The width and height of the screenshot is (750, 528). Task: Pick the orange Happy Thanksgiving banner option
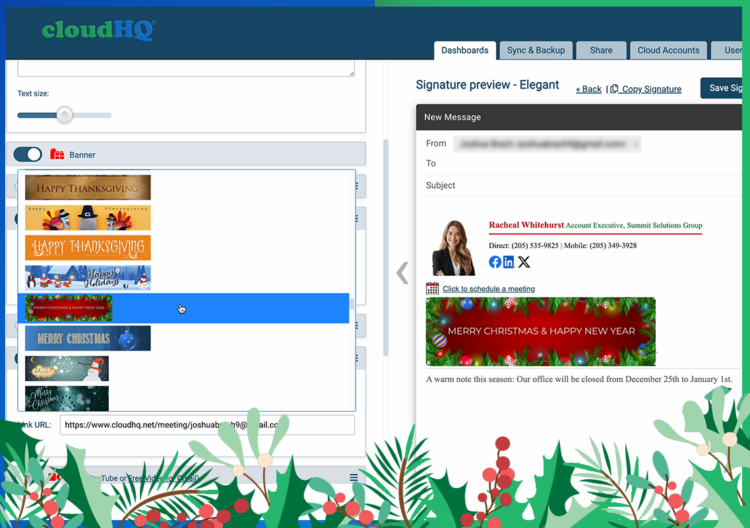click(88, 247)
